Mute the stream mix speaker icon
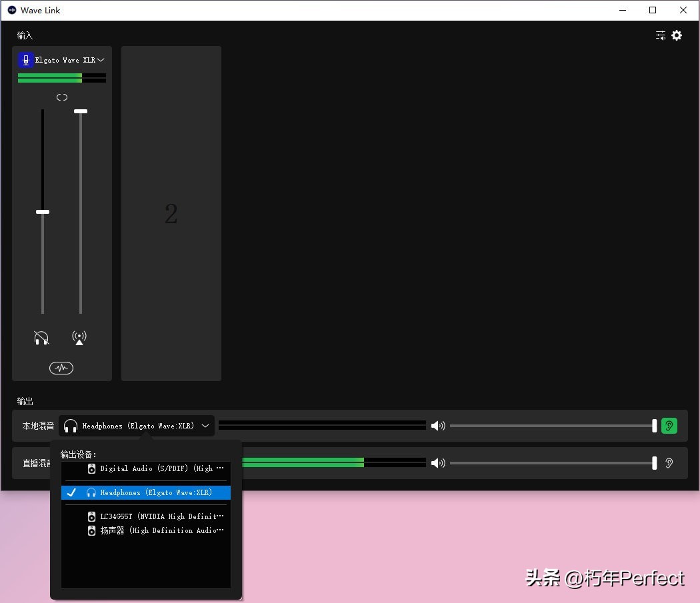 click(x=437, y=463)
